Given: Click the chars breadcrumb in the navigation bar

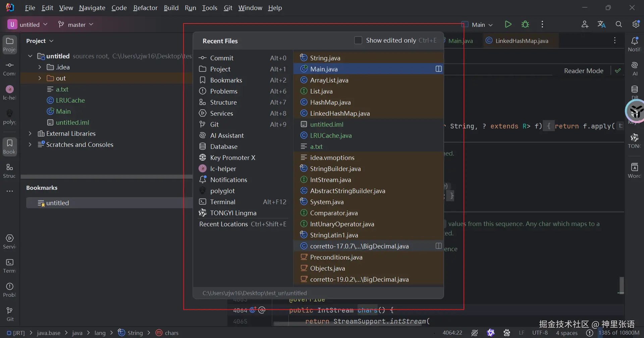Looking at the screenshot, I should (x=167, y=333).
